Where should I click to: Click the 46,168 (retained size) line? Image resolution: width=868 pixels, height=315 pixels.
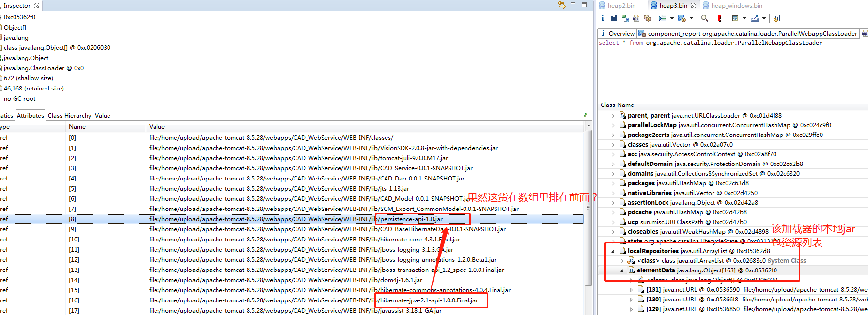33,89
